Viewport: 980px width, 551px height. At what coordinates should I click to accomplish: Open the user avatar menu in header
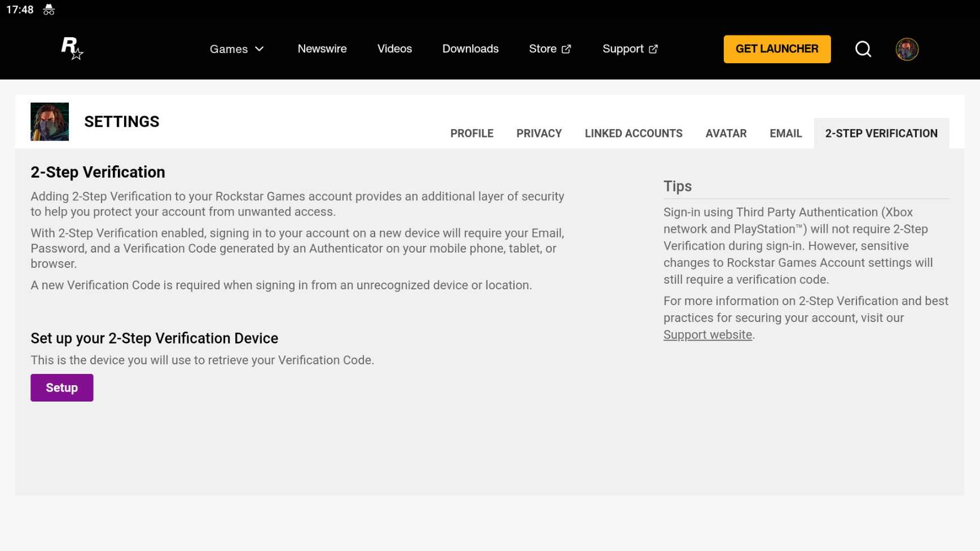tap(907, 49)
